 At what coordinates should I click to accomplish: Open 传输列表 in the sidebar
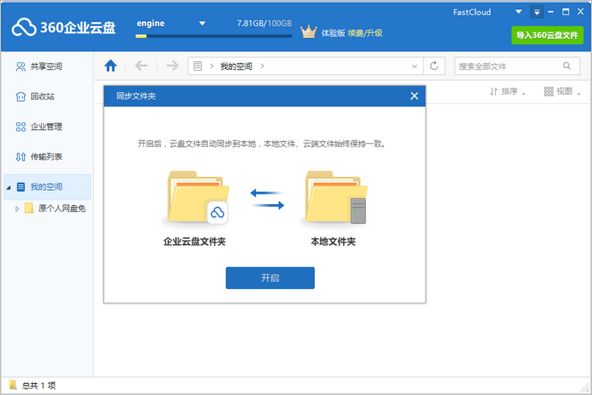(47, 157)
